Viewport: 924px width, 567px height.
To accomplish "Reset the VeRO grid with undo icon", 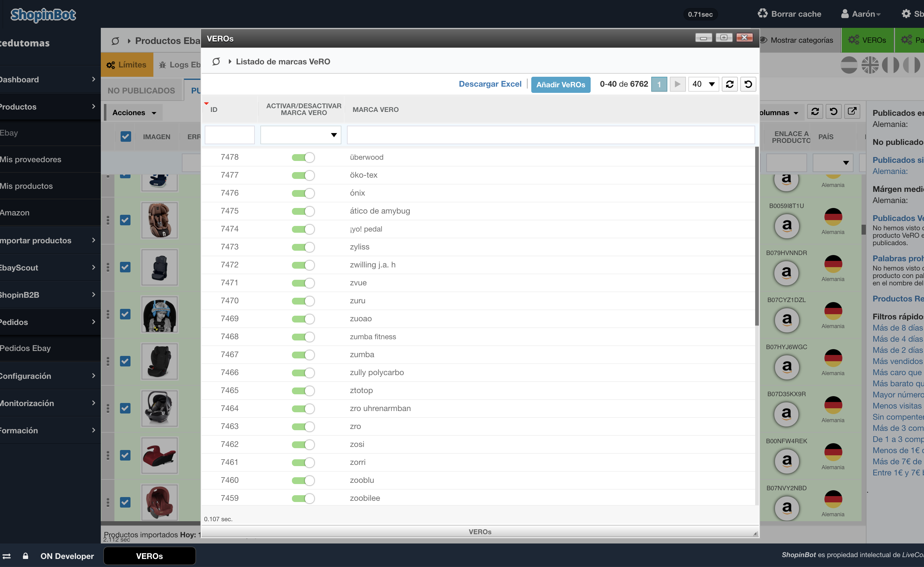I will click(748, 84).
